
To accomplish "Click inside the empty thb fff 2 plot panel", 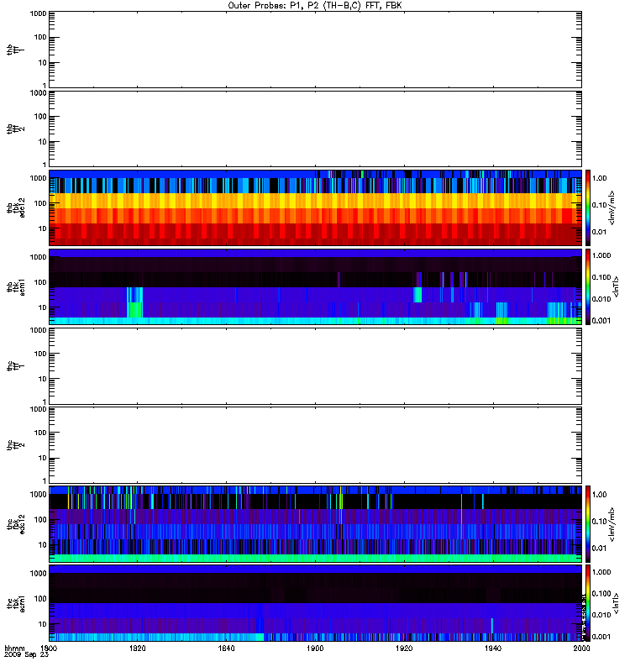I will (315, 129).
